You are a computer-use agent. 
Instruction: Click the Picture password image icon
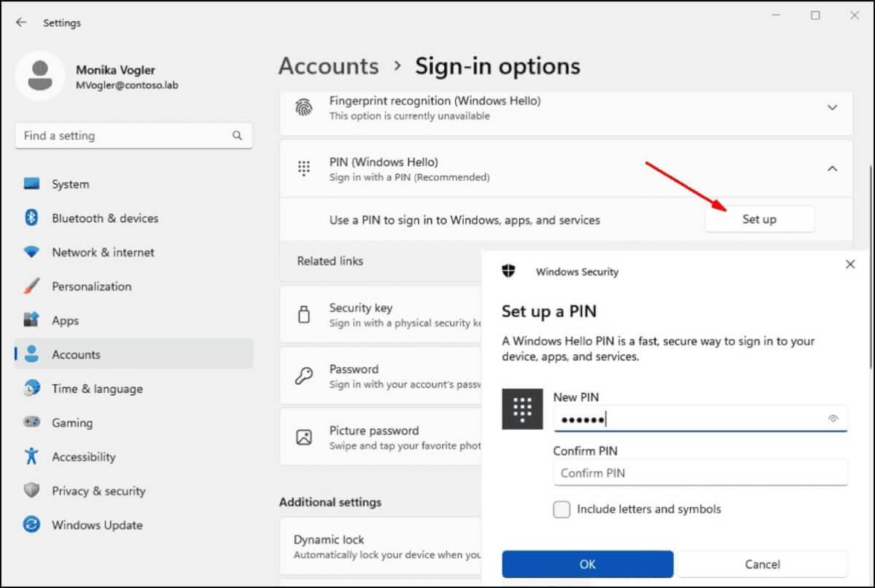pos(303,437)
